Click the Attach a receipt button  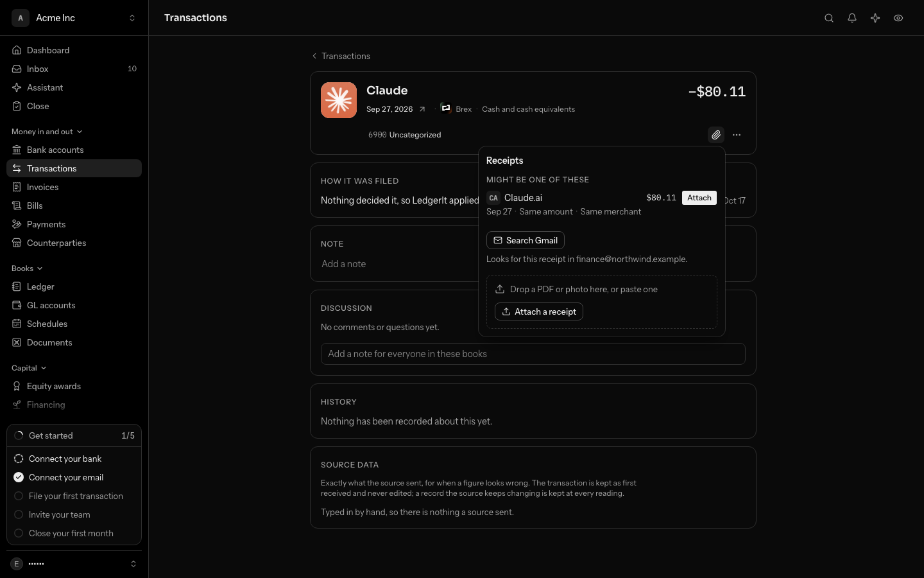(x=539, y=311)
